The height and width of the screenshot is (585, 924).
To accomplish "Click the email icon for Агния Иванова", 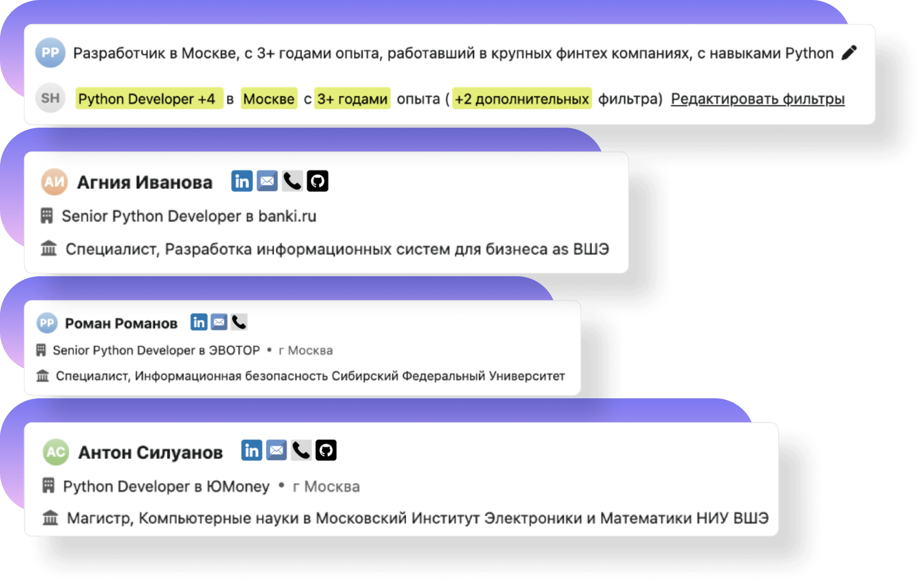I will coord(267,181).
